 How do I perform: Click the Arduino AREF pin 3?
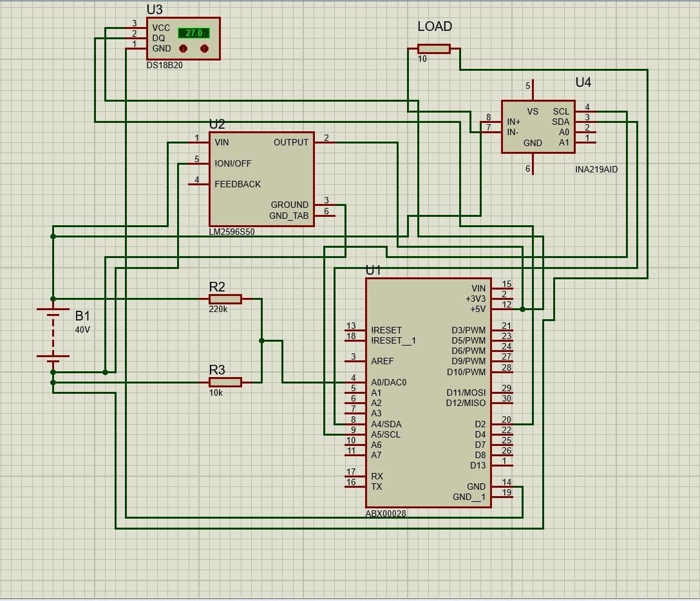(x=355, y=362)
